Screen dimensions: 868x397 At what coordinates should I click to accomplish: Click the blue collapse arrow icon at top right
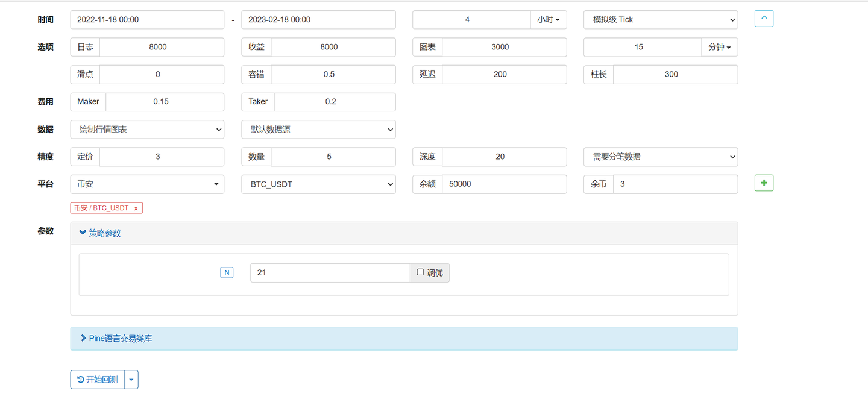click(x=764, y=19)
